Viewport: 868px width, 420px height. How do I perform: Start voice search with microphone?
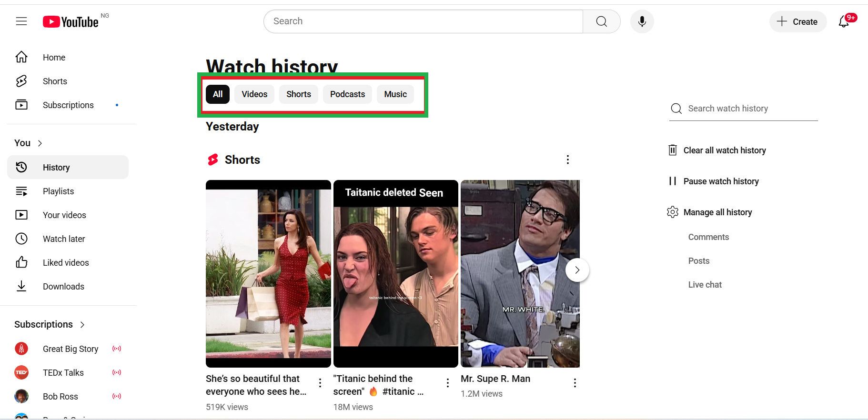[x=642, y=21]
